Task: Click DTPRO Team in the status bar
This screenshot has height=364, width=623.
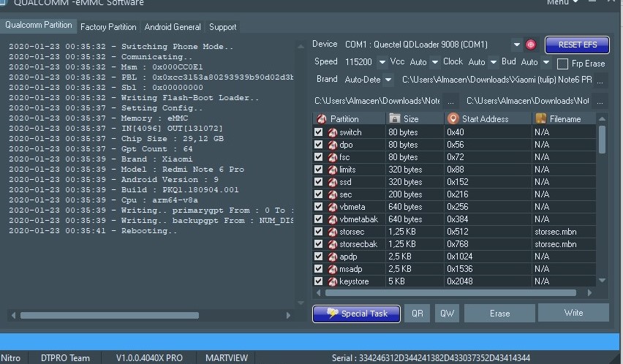Action: 65,358
